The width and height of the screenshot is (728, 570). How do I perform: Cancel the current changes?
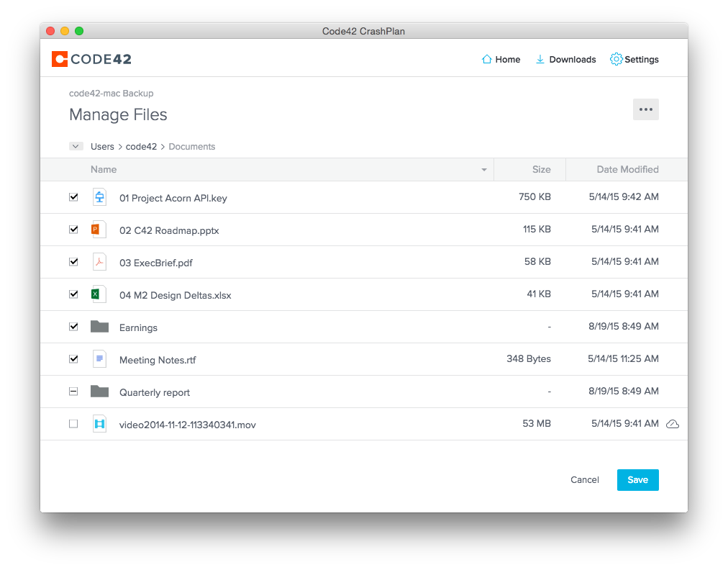click(584, 479)
